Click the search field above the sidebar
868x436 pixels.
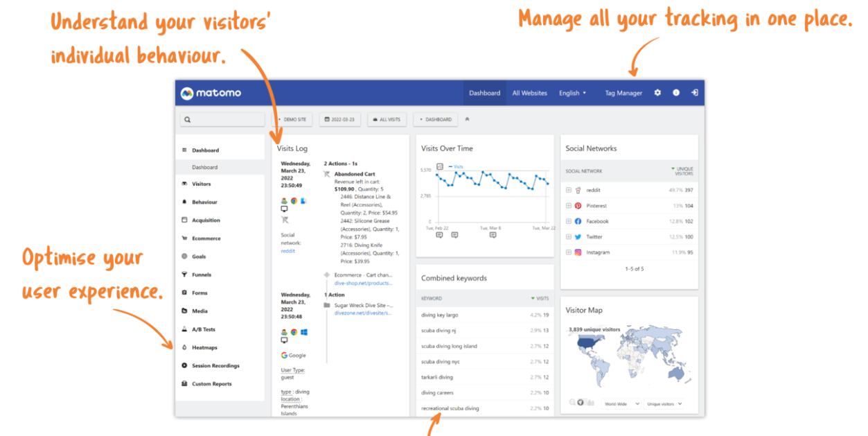(222, 119)
